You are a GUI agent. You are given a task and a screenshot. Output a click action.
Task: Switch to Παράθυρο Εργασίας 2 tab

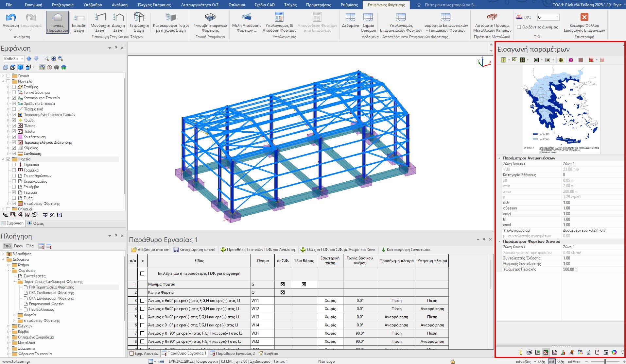pyautogui.click(x=232, y=353)
